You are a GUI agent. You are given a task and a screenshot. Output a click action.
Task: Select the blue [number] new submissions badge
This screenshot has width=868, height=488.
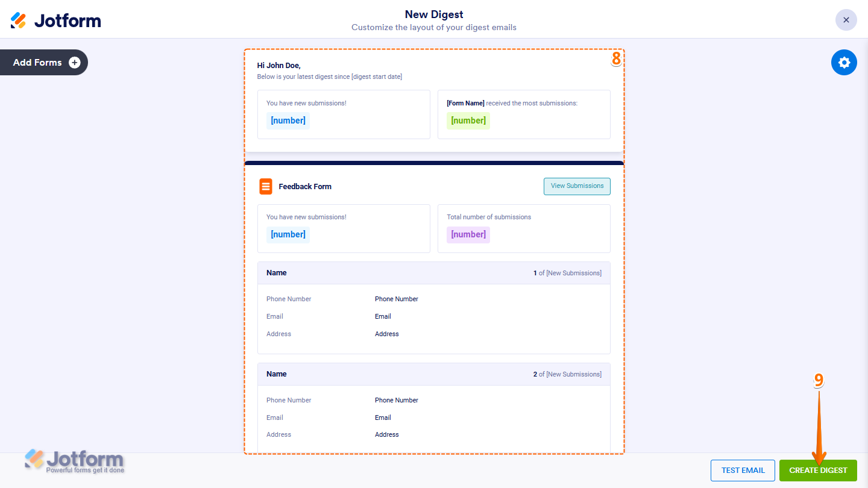pyautogui.click(x=288, y=120)
